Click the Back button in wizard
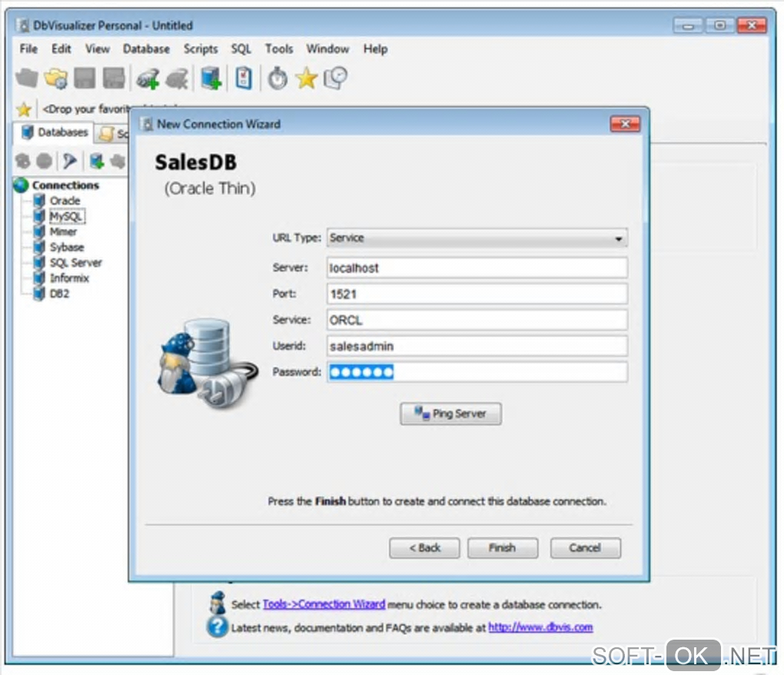784x675 pixels. pos(424,548)
